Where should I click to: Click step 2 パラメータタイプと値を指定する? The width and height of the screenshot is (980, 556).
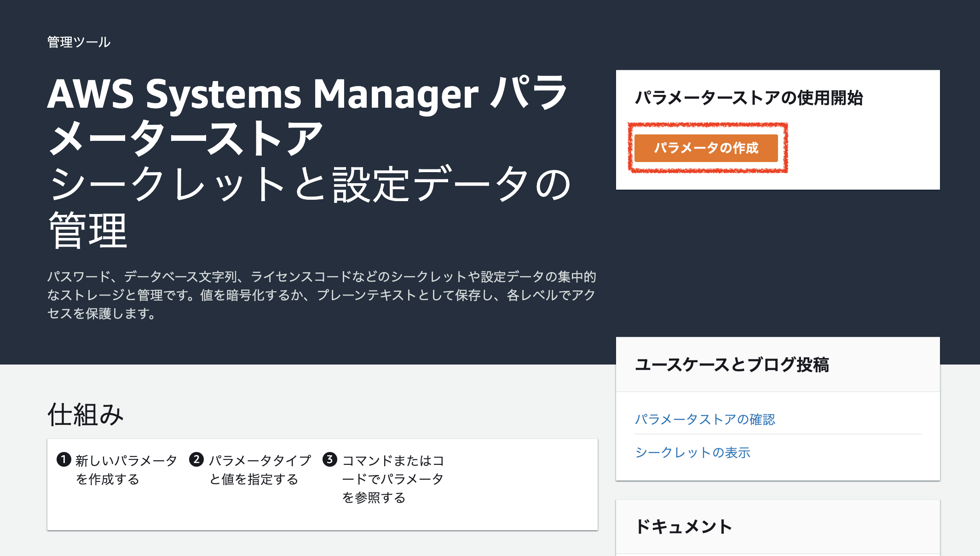click(x=251, y=469)
